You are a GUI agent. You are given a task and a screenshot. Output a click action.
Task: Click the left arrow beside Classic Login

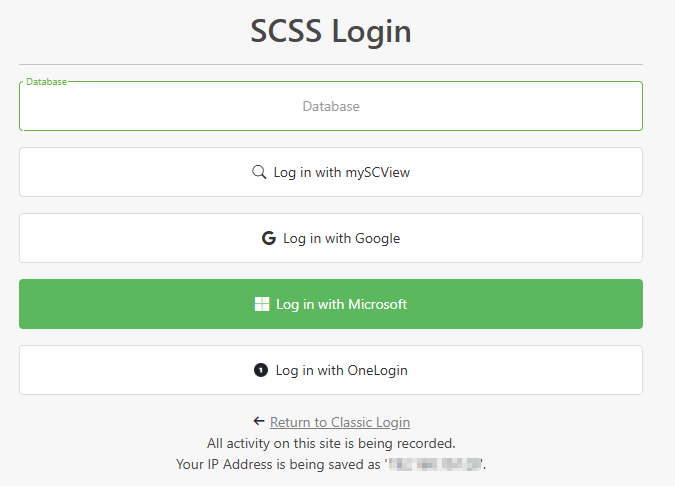[x=259, y=421]
